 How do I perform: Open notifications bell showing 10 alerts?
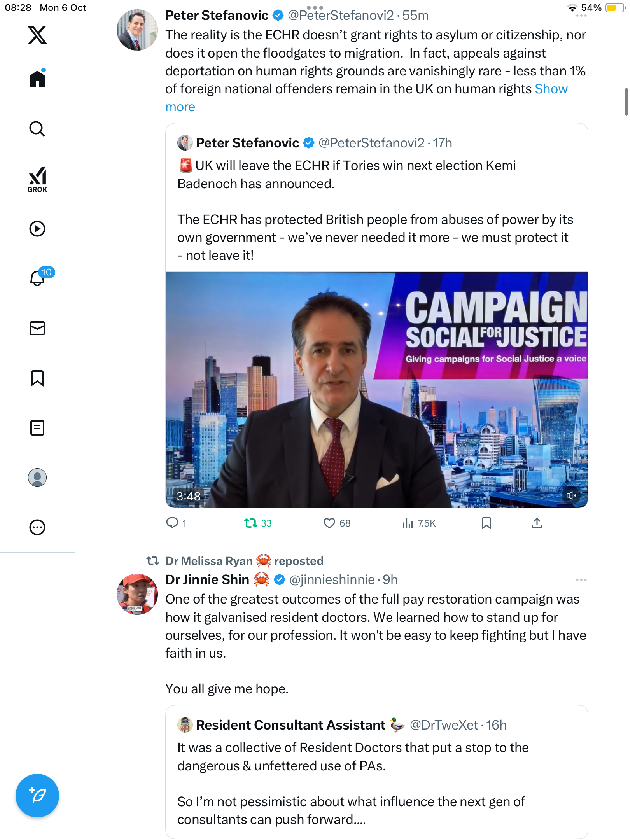pos(38,278)
